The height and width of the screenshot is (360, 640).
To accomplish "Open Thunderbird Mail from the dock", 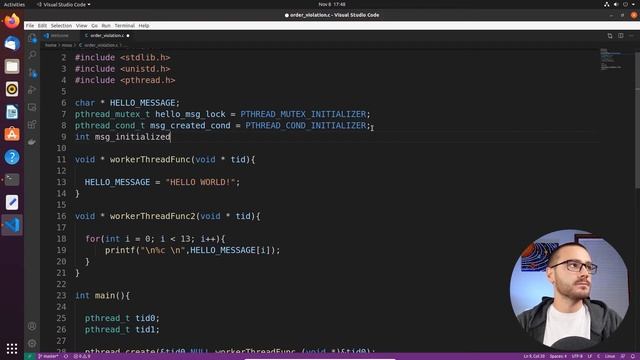I will (x=12, y=44).
